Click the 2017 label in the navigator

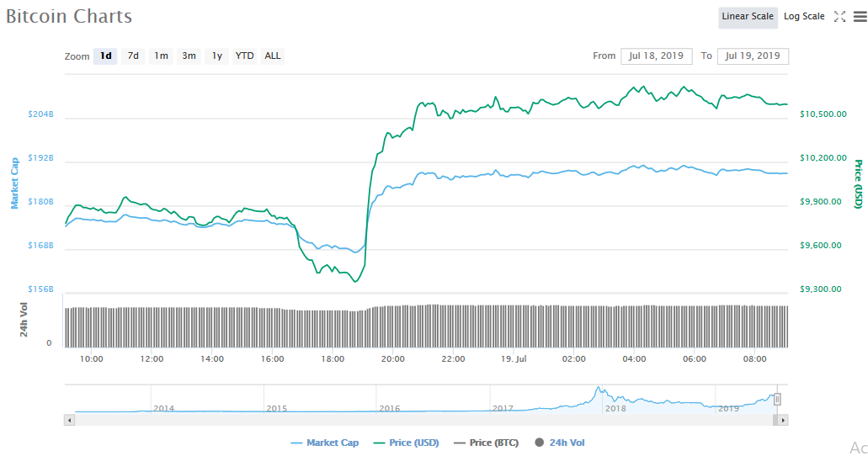503,408
